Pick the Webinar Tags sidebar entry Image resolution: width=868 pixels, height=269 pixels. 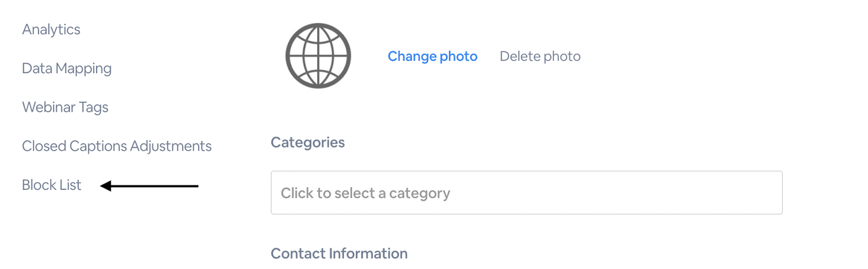click(x=65, y=107)
